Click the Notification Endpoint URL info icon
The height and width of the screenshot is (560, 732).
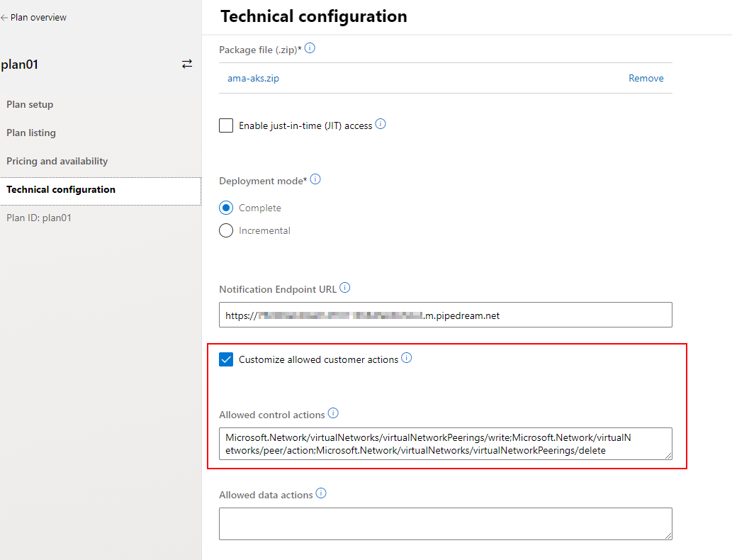tap(345, 288)
